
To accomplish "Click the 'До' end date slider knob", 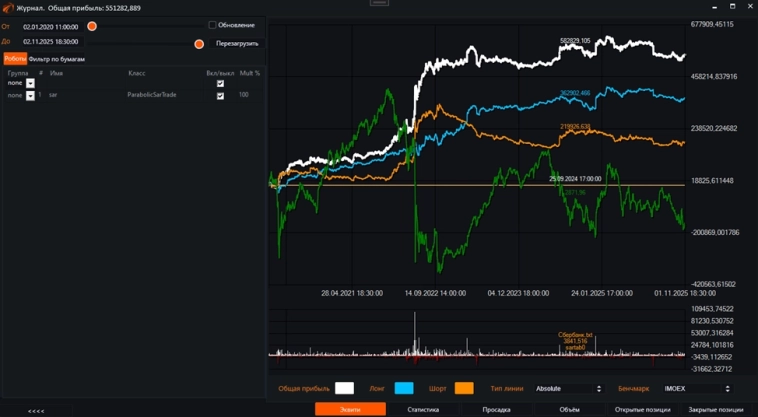I will point(199,43).
